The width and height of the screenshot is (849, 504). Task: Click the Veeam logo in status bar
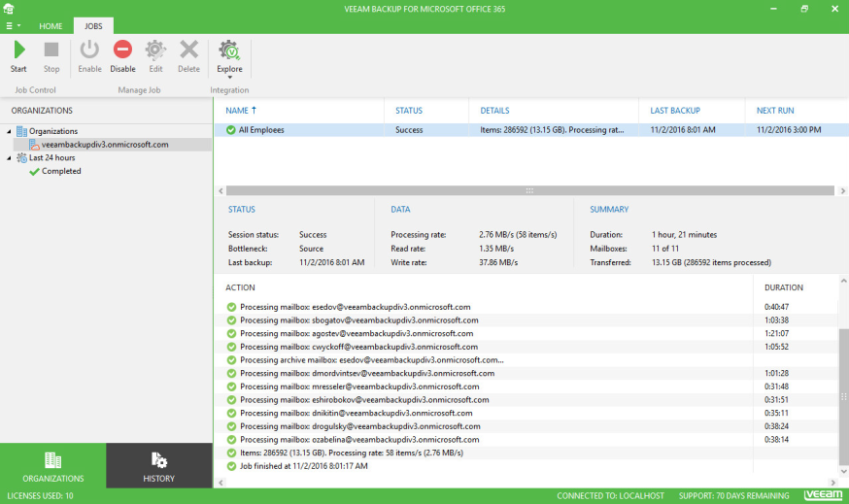click(823, 495)
